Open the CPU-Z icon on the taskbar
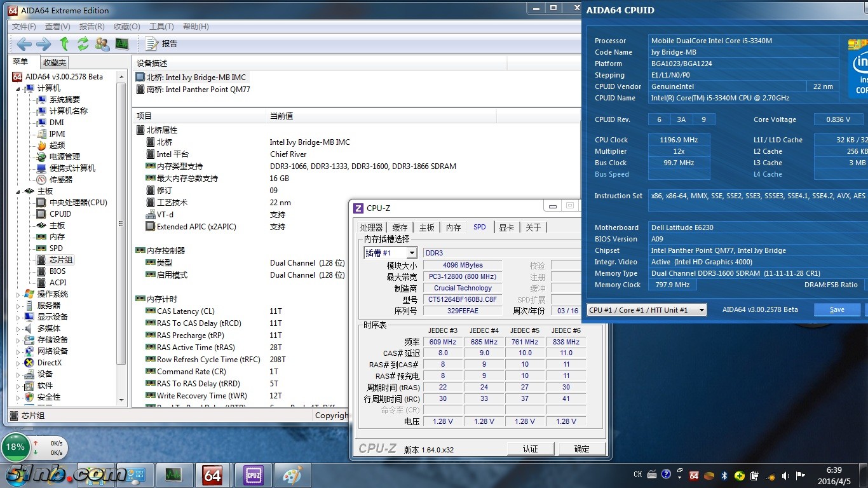Viewport: 868px width, 488px height. pos(254,475)
